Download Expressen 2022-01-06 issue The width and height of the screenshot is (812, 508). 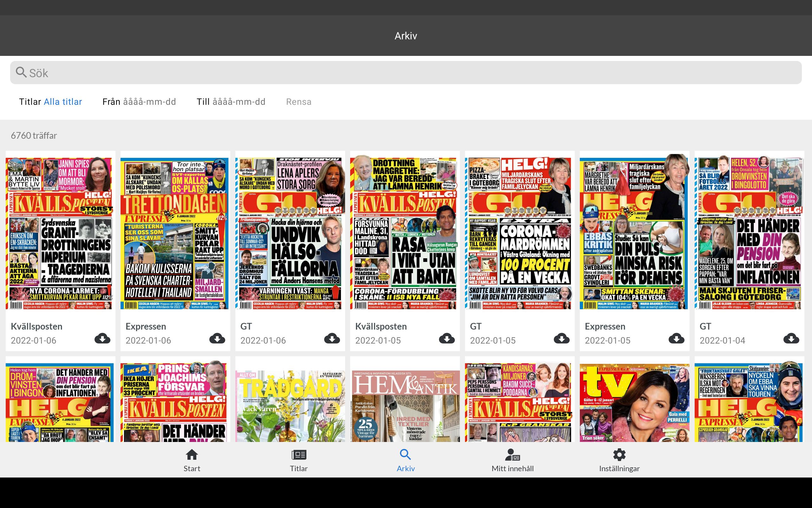tap(217, 338)
